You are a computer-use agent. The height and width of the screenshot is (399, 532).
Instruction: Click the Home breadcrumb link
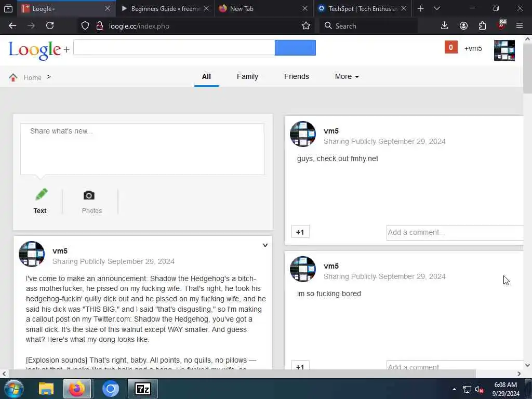pyautogui.click(x=32, y=78)
